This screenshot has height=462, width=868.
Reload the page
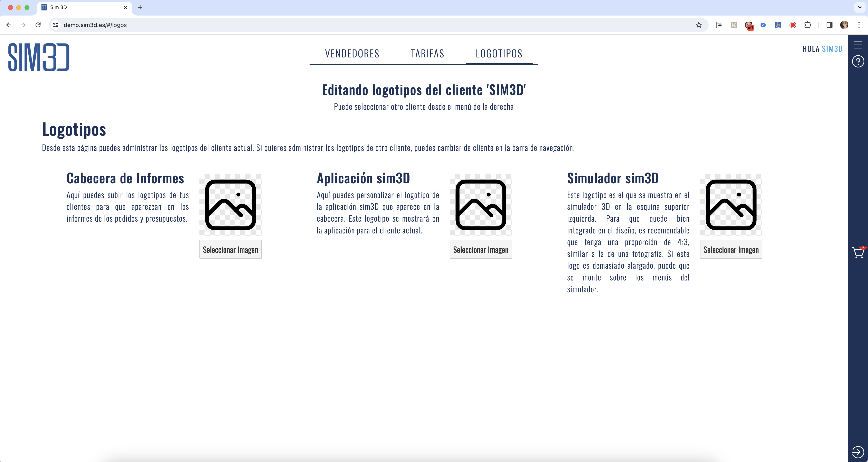[x=38, y=25]
